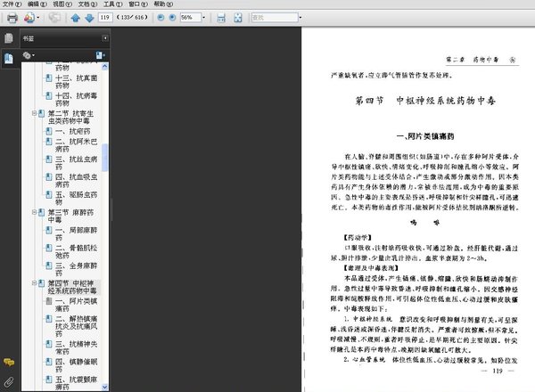Collapse the 第三节 麻醉药中毒 bookmark node

click(x=34, y=212)
